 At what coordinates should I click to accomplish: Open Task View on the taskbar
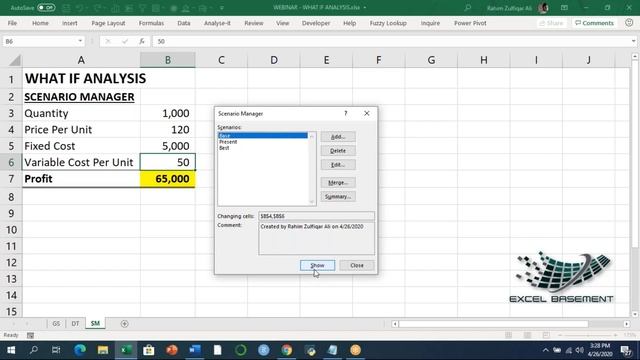(56, 350)
